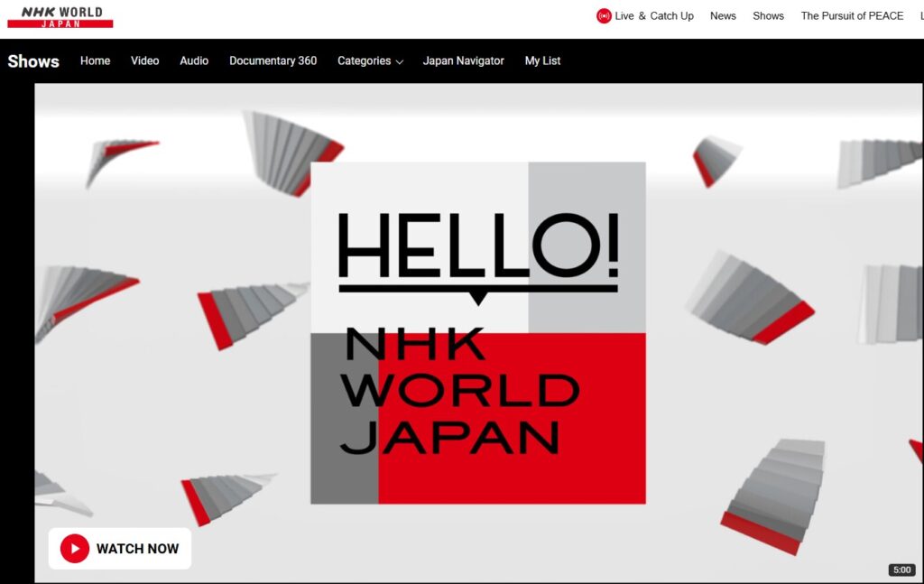Viewport: 924px width, 584px height.
Task: Click the 5:00 duration badge
Action: pos(901,570)
